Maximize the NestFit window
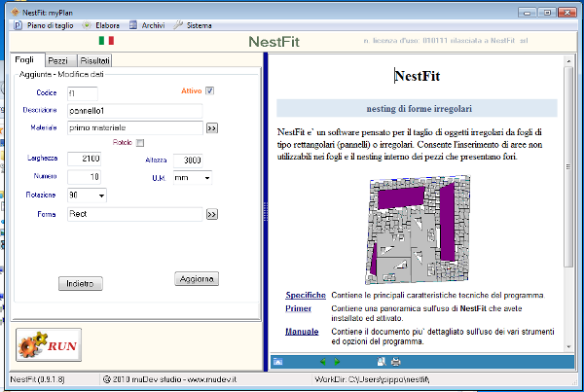The height and width of the screenshot is (392, 584). tap(547, 13)
